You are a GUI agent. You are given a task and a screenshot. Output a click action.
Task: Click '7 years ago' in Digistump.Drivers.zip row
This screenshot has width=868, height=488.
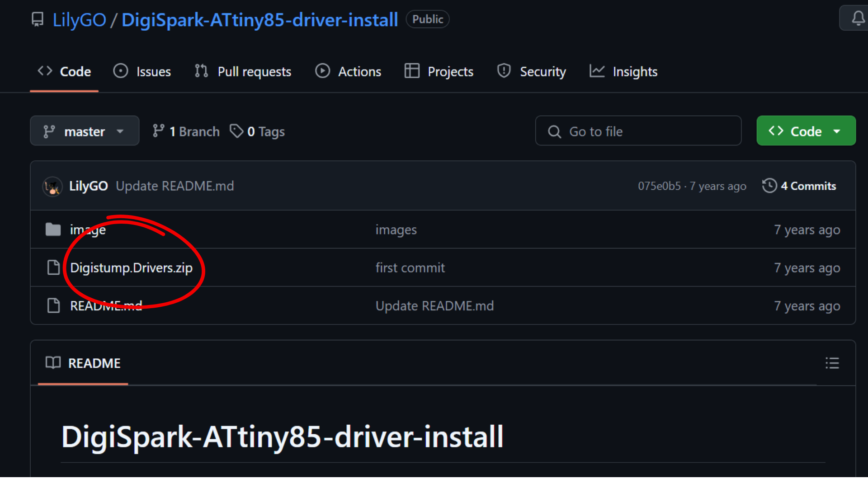pos(807,268)
